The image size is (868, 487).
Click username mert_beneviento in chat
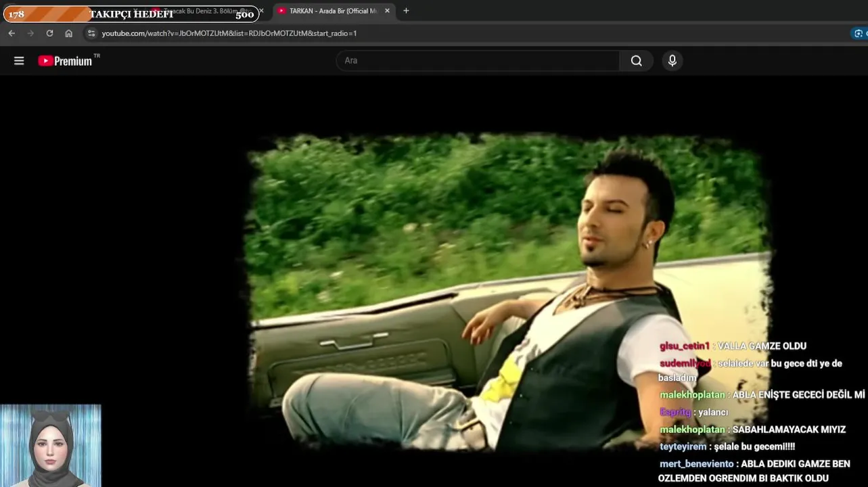tap(697, 464)
